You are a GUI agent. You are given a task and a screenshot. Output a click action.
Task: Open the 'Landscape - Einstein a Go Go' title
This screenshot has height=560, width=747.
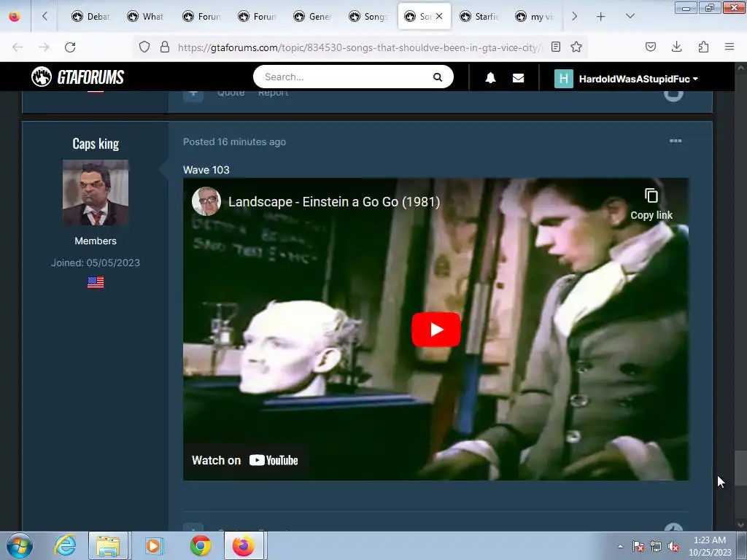pyautogui.click(x=334, y=202)
